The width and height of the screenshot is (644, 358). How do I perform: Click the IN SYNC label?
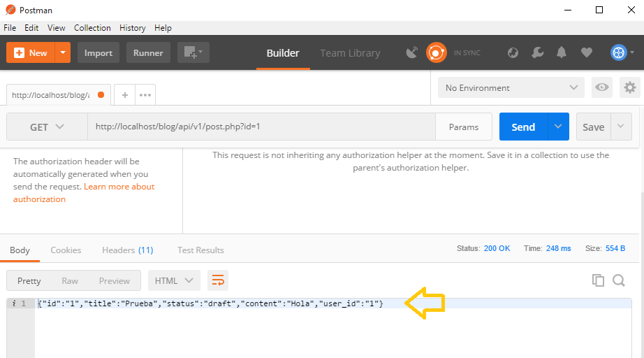[467, 52]
